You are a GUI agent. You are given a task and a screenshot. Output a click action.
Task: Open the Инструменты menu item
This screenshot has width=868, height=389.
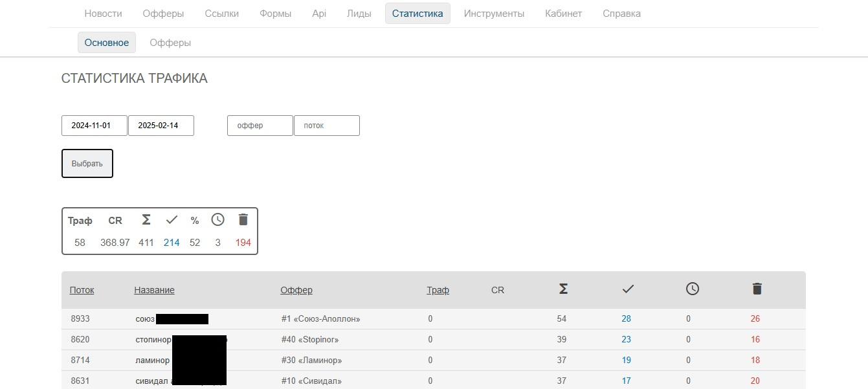[x=494, y=14]
